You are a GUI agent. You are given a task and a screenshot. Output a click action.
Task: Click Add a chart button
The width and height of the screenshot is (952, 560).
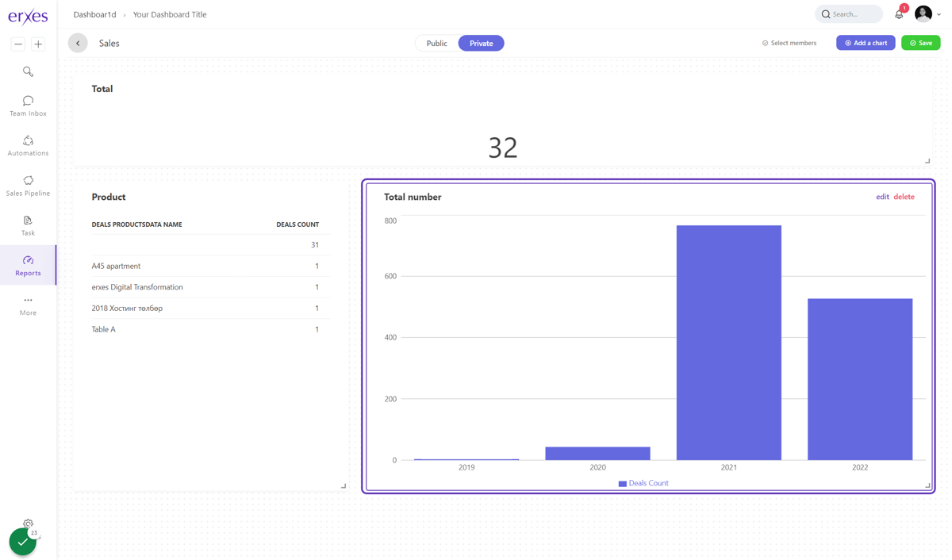pyautogui.click(x=866, y=43)
